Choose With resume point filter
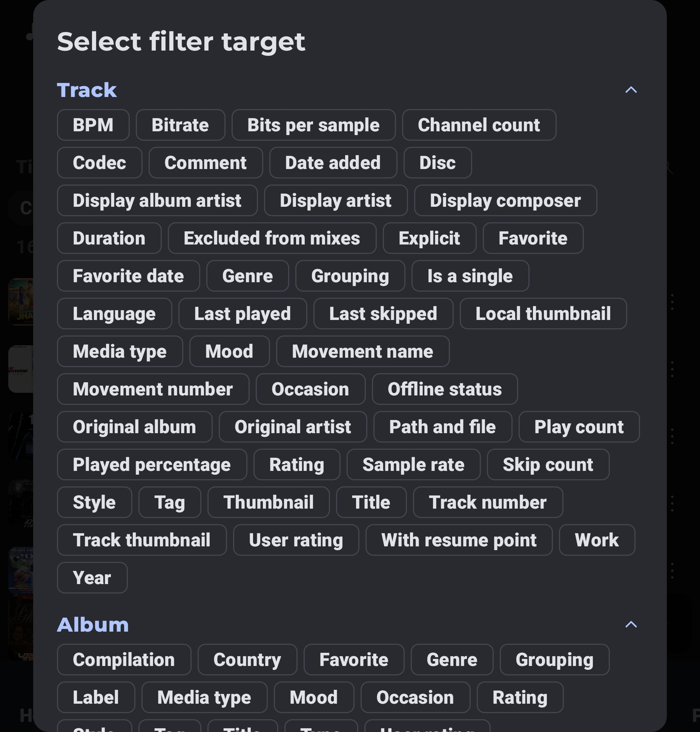The width and height of the screenshot is (700, 732). click(x=459, y=540)
